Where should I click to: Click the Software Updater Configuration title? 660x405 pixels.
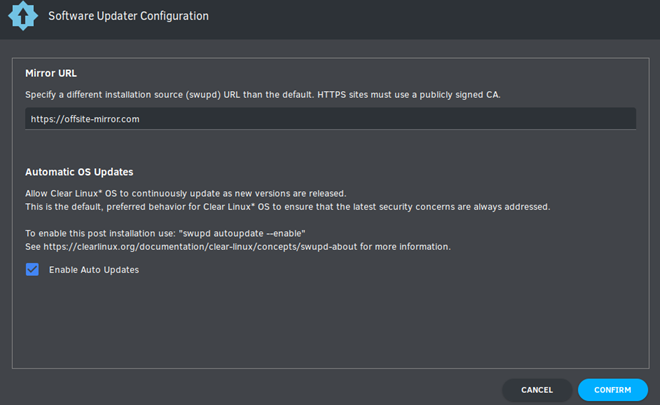tap(128, 16)
